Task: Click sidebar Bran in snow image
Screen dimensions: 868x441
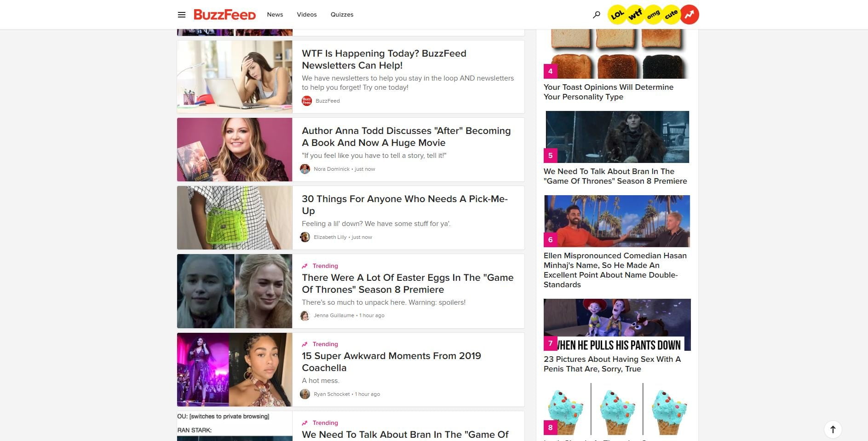Action: pos(617,137)
